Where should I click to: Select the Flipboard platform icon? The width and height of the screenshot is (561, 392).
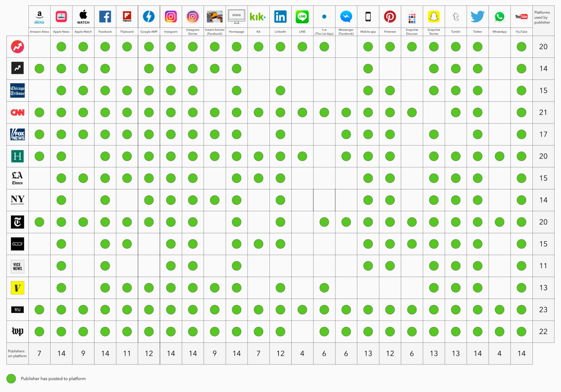(127, 17)
